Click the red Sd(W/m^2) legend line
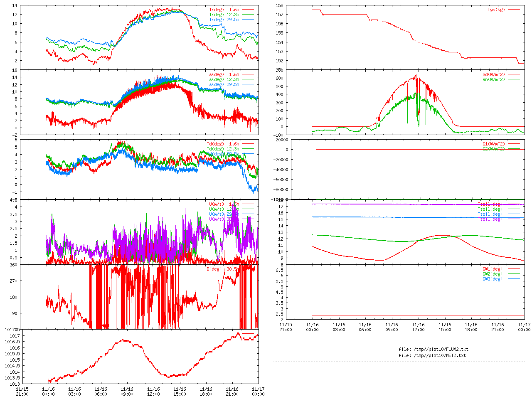Screen dimensions: 532x399 [x=514, y=74]
